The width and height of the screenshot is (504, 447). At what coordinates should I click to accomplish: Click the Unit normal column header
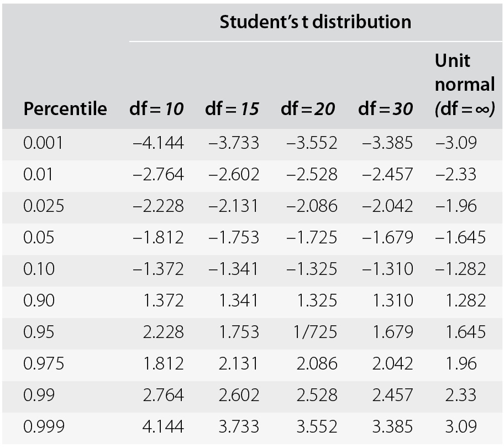click(x=464, y=85)
